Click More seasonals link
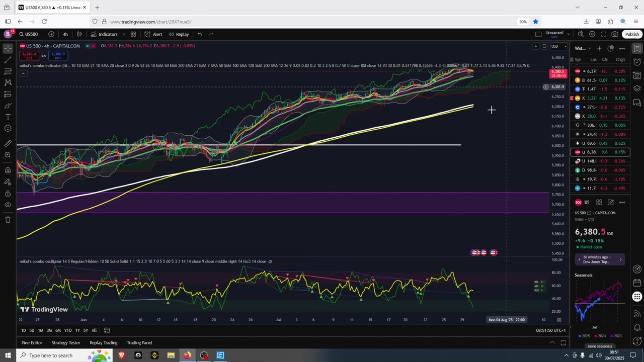Image resolution: width=644 pixels, height=362 pixels. pyautogui.click(x=600, y=346)
